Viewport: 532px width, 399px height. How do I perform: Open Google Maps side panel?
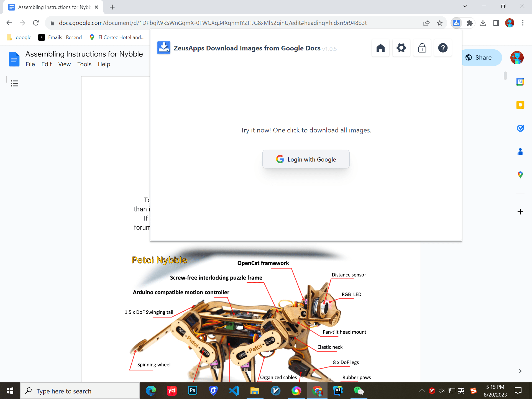[x=520, y=175]
